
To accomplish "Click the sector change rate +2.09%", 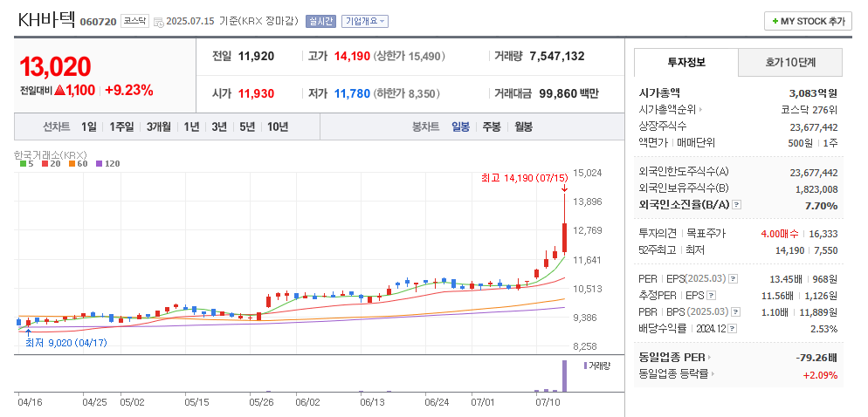I will coord(820,375).
